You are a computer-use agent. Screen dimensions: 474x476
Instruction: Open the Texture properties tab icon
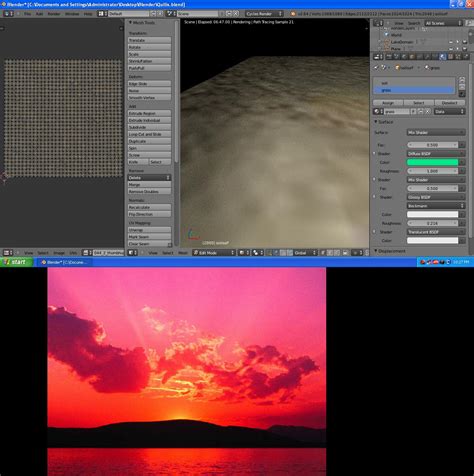(450, 56)
